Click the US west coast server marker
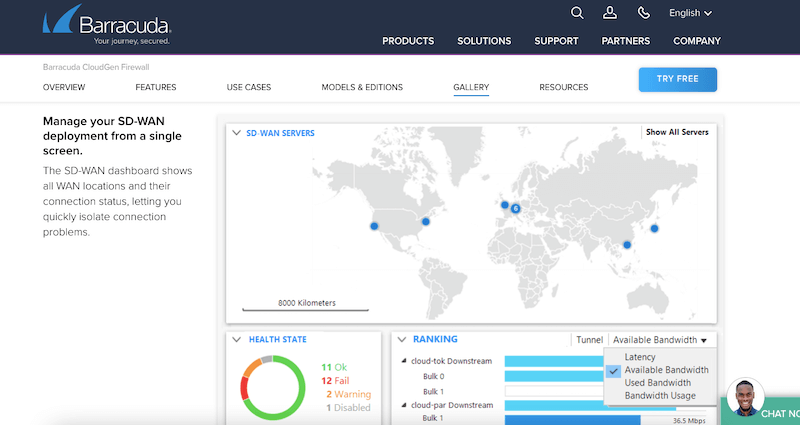This screenshot has height=425, width=800. tap(374, 226)
